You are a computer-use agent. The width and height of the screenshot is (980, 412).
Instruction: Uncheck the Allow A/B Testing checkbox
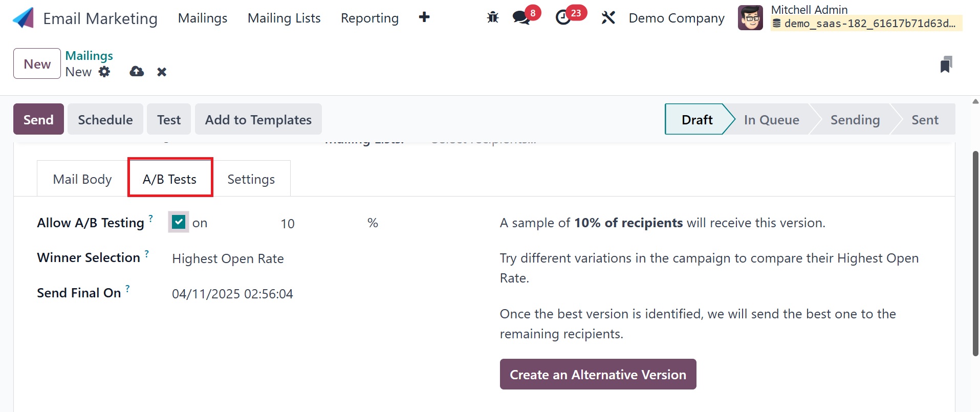click(179, 222)
